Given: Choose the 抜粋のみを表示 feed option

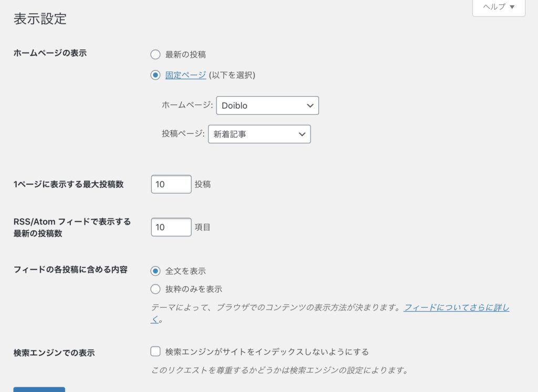Looking at the screenshot, I should 155,289.
